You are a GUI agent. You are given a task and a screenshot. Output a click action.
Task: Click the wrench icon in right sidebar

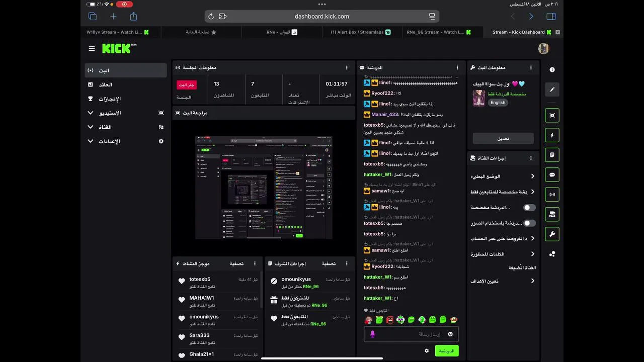552,234
